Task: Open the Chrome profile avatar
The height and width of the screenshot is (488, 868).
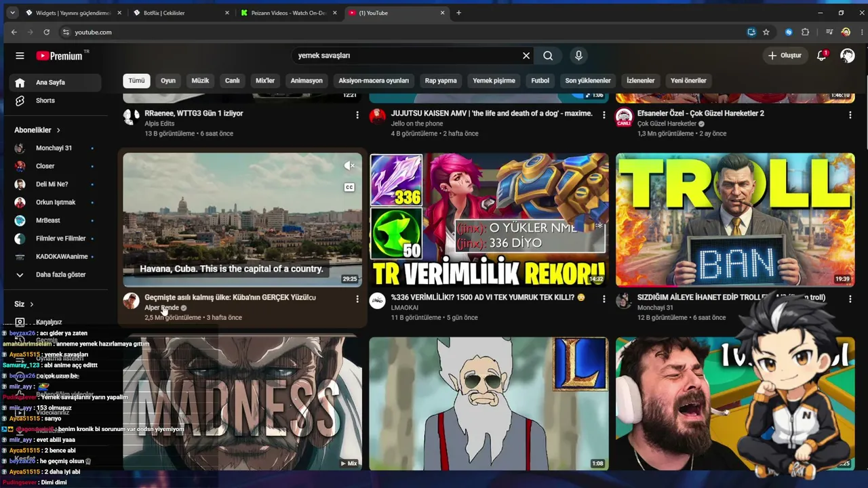Action: (x=846, y=32)
